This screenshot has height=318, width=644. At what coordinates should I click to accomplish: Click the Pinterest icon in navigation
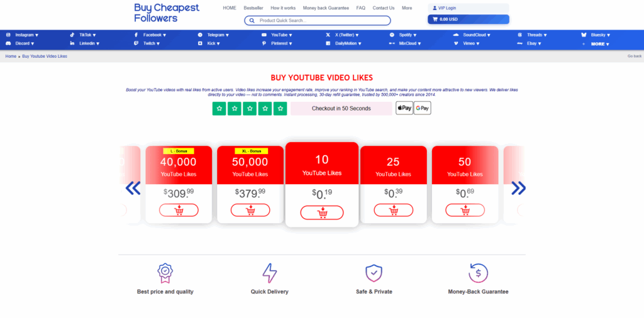264,43
